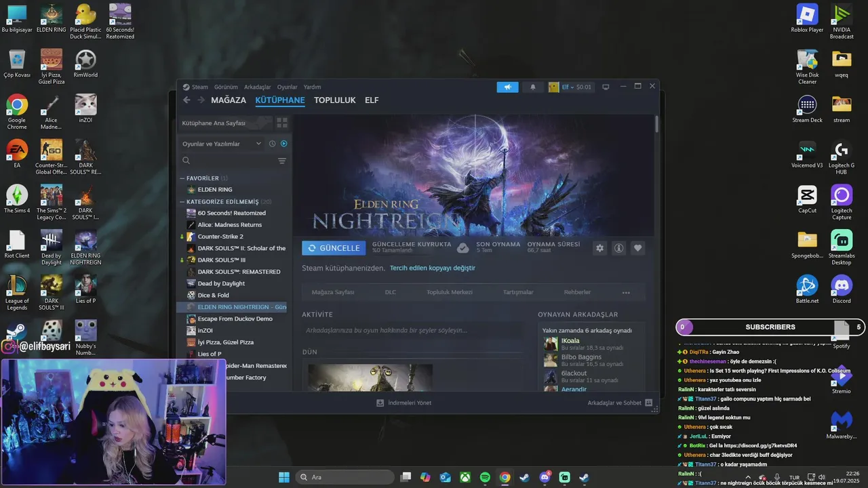Screen dimensions: 868x488
Task: Open Windows Start menu
Action: point(284,477)
